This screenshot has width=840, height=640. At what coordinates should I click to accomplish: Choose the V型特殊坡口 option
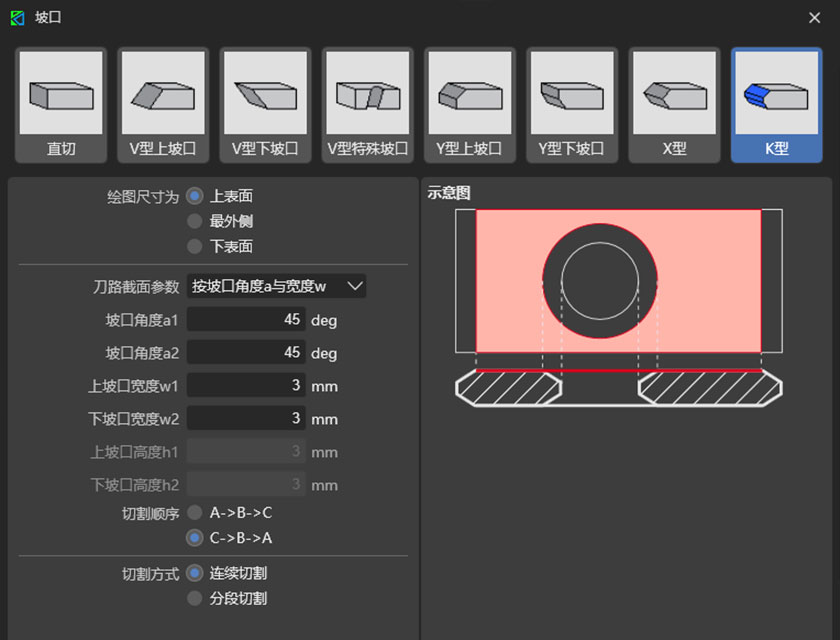(x=366, y=103)
